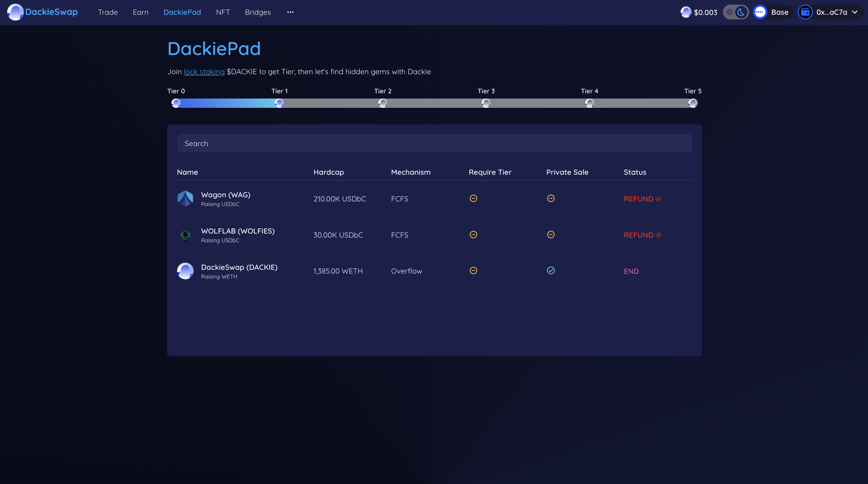Click the Tier 2 progress marker
Viewport: 868px width, 484px height.
(x=383, y=103)
